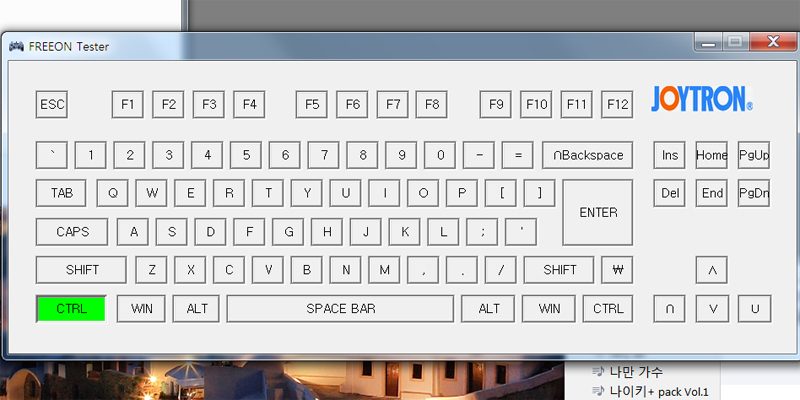
Task: Select the W key
Action: point(151,193)
